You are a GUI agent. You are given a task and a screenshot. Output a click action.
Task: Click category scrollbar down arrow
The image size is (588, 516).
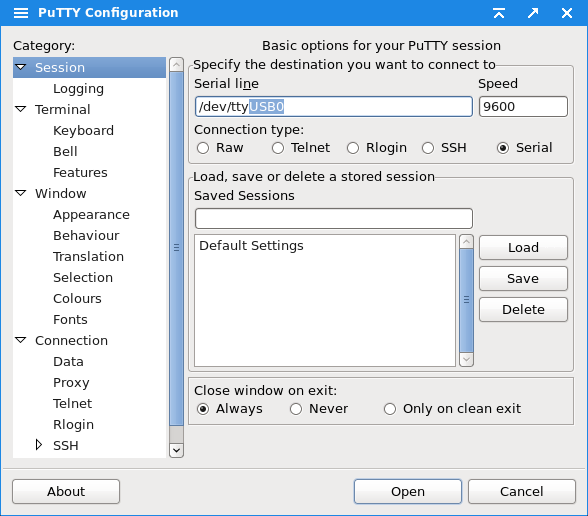point(176,450)
